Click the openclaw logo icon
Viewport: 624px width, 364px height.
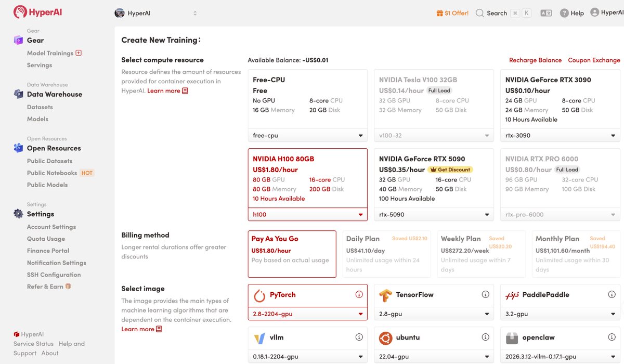click(512, 339)
